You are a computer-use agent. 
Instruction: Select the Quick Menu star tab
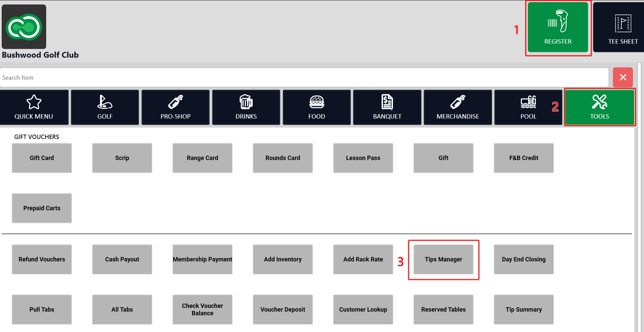point(34,107)
